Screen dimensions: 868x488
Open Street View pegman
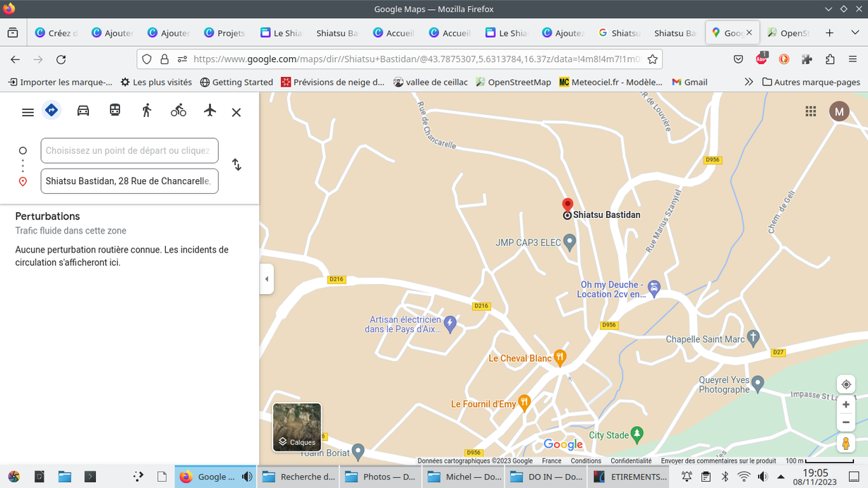pos(845,444)
